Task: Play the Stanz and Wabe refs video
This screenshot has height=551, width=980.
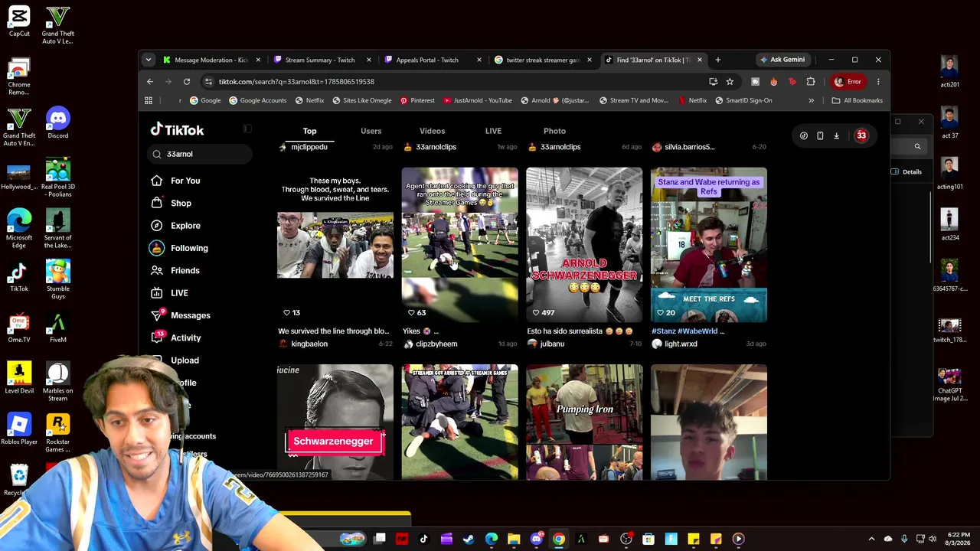Action: (x=709, y=245)
